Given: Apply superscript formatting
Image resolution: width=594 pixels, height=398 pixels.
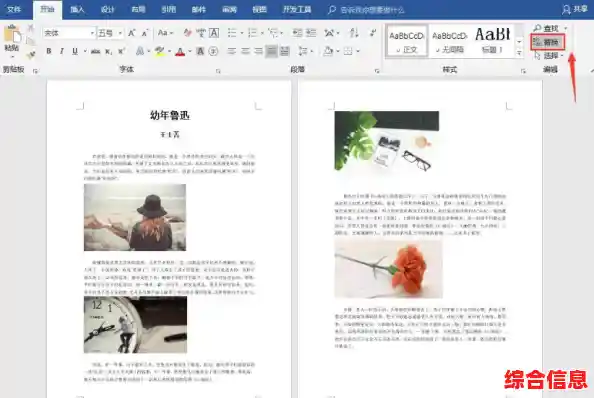Looking at the screenshot, I should (121, 51).
